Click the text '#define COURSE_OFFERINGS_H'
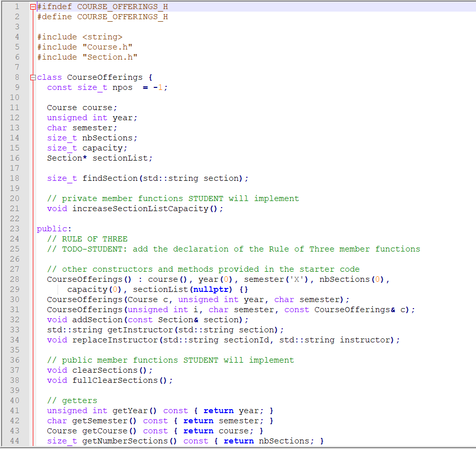The width and height of the screenshot is (476, 449). tap(102, 17)
